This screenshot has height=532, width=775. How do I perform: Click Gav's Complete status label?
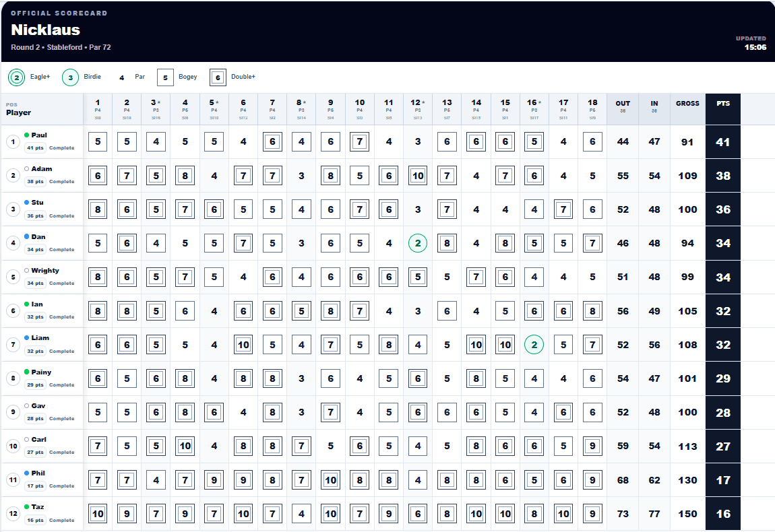click(62, 418)
